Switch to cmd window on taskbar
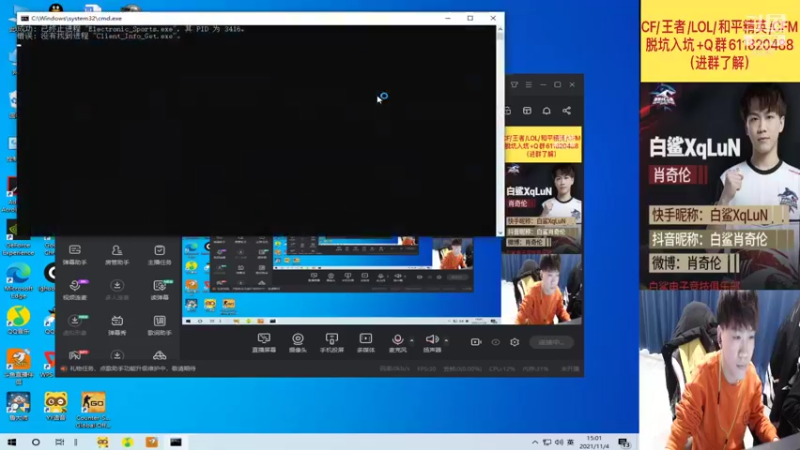Screen dimensions: 800x450 click(x=176, y=442)
